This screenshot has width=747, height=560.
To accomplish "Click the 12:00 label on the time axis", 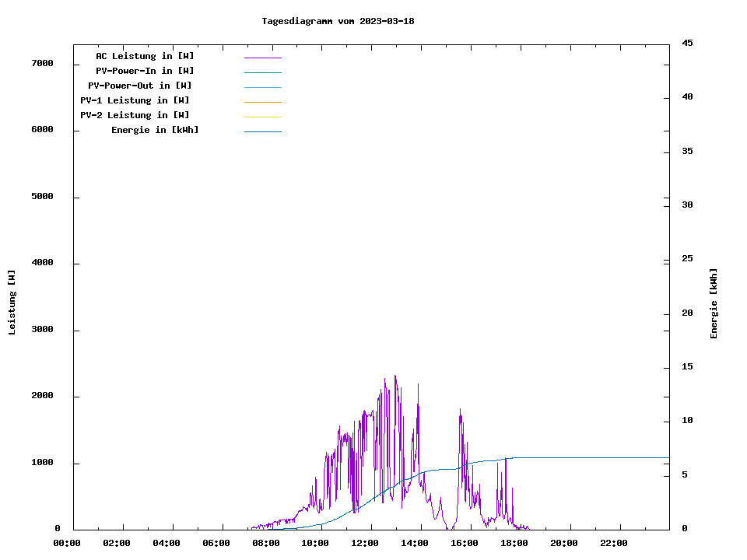I will [x=365, y=543].
